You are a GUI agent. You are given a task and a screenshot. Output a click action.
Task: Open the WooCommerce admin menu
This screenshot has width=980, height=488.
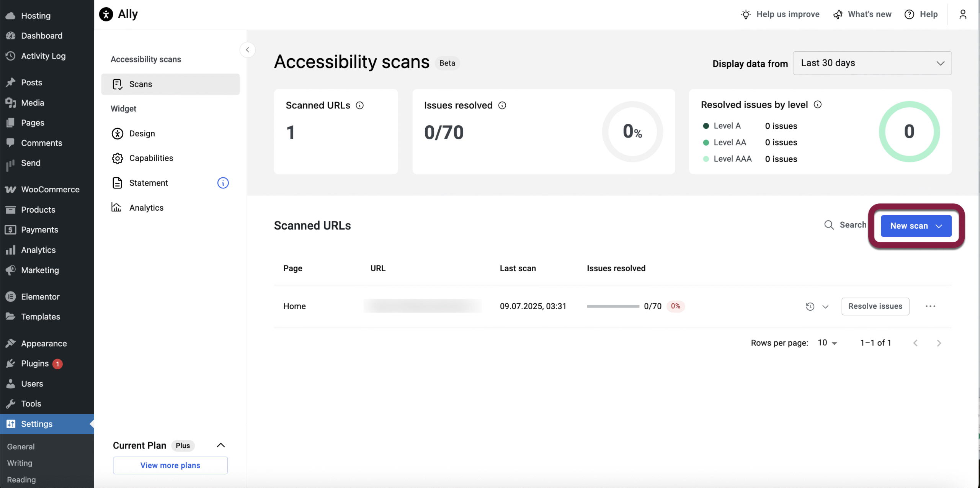click(50, 190)
